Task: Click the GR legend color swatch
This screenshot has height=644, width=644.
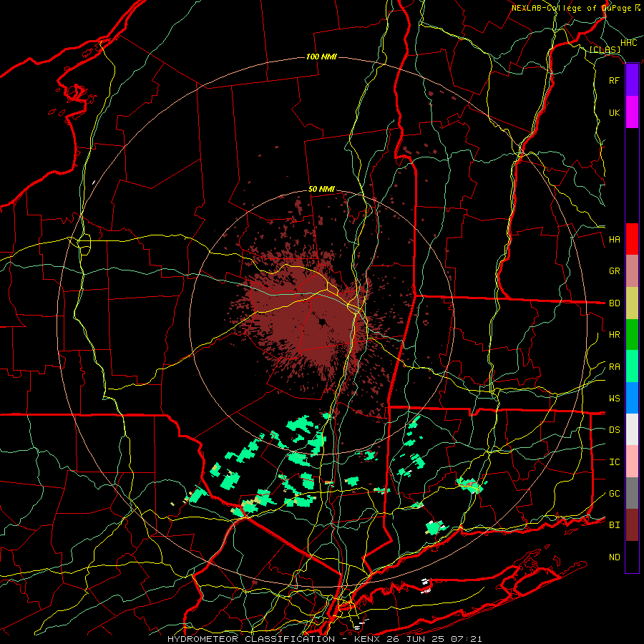Action: (x=632, y=271)
